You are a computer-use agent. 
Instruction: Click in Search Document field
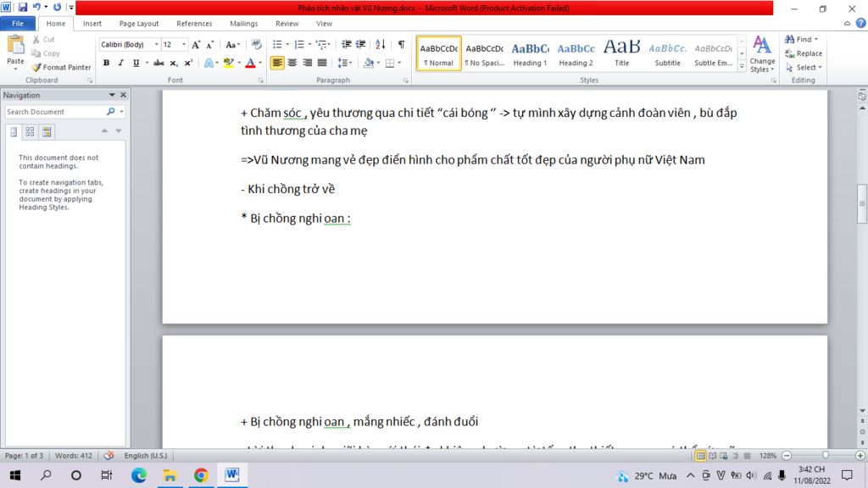55,112
